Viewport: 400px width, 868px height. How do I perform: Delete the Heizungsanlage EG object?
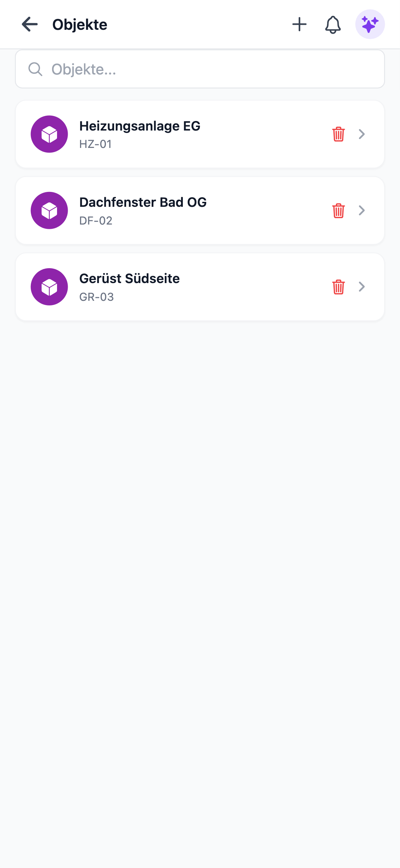pyautogui.click(x=338, y=134)
